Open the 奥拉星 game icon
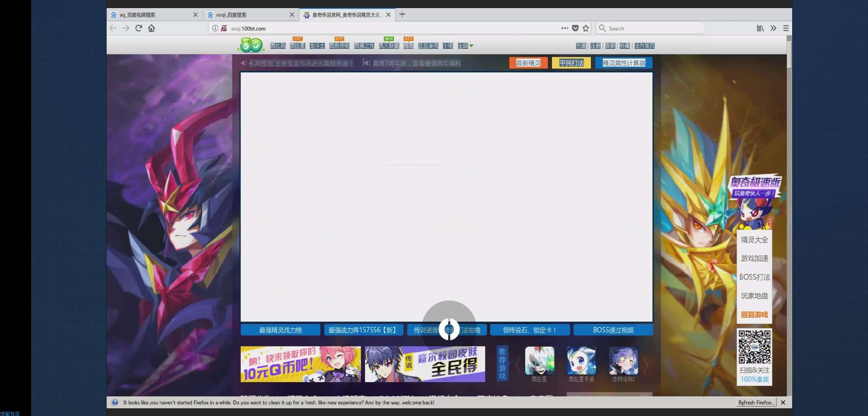This screenshot has width=868, height=416. tap(539, 361)
